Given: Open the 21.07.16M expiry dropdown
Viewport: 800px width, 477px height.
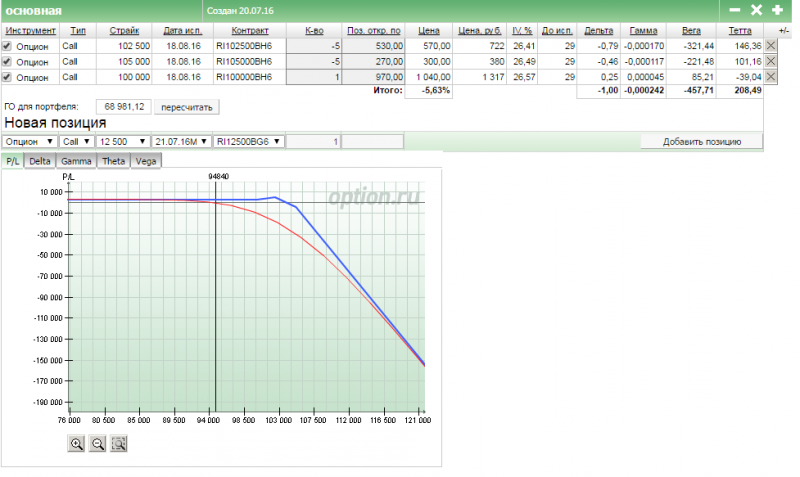Looking at the screenshot, I should pyautogui.click(x=182, y=141).
